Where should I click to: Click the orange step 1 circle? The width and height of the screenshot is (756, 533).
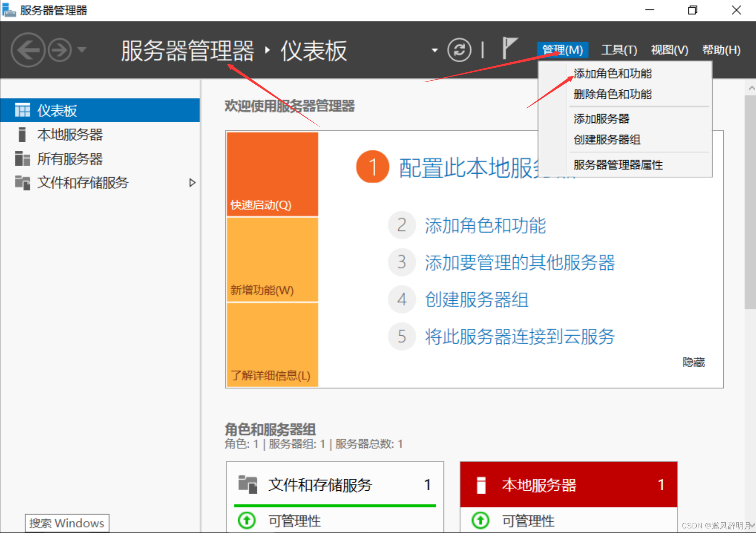(372, 167)
